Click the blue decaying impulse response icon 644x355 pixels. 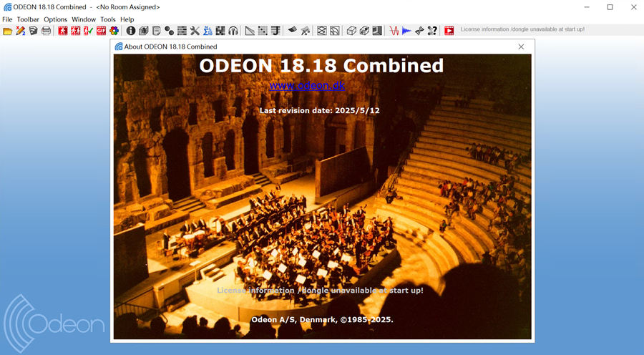pyautogui.click(x=406, y=30)
